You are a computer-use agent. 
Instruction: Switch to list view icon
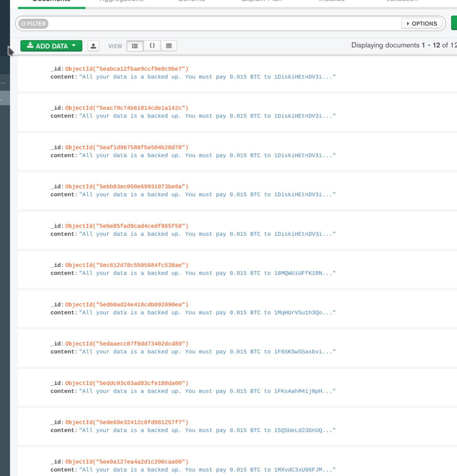point(135,46)
